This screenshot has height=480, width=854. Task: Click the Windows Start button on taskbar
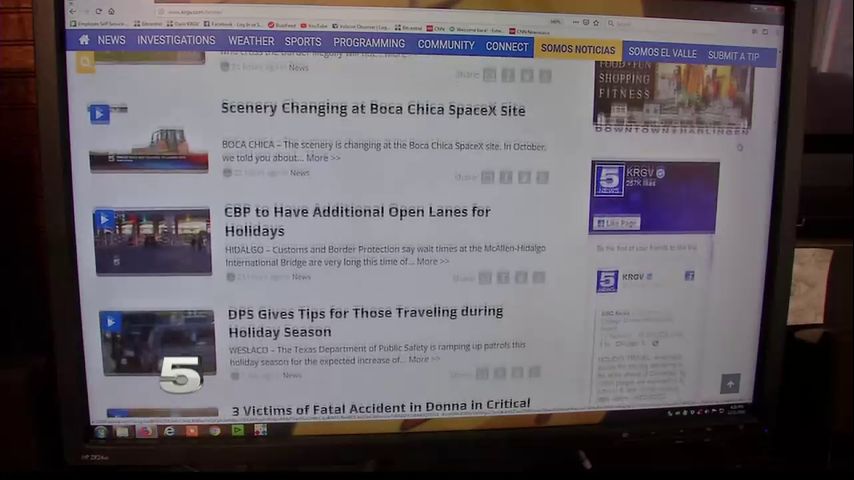[100, 432]
